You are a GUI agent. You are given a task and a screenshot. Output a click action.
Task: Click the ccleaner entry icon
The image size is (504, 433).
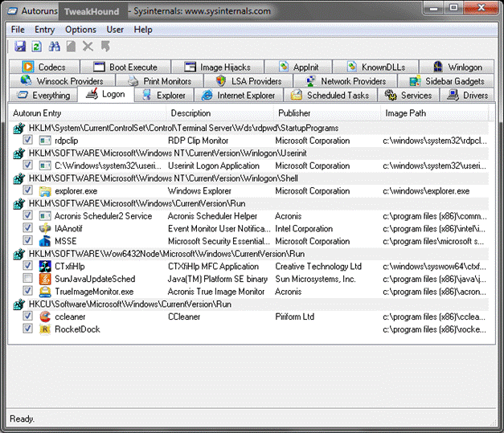45,317
